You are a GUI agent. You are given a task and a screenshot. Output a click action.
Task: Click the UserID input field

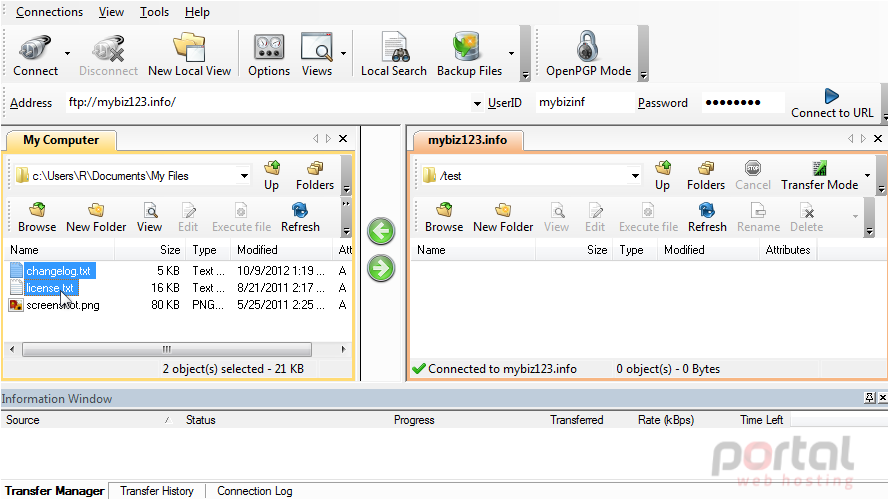point(584,103)
